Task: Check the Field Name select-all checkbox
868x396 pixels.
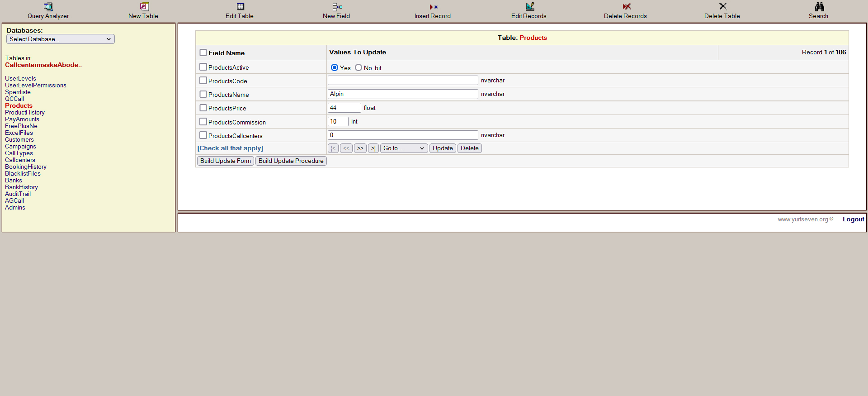Action: (203, 52)
